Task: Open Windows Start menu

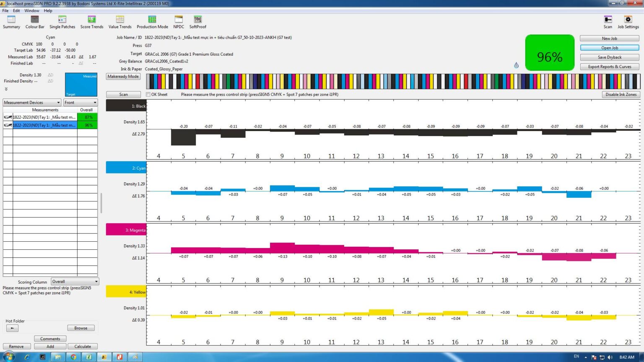Action: coord(8,357)
